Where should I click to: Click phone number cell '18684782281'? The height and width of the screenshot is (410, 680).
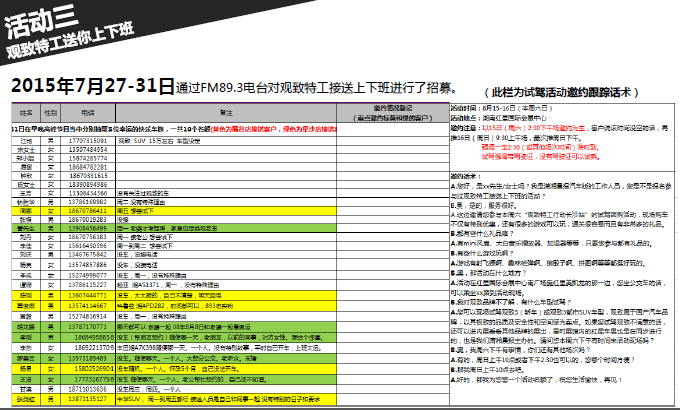88,167
